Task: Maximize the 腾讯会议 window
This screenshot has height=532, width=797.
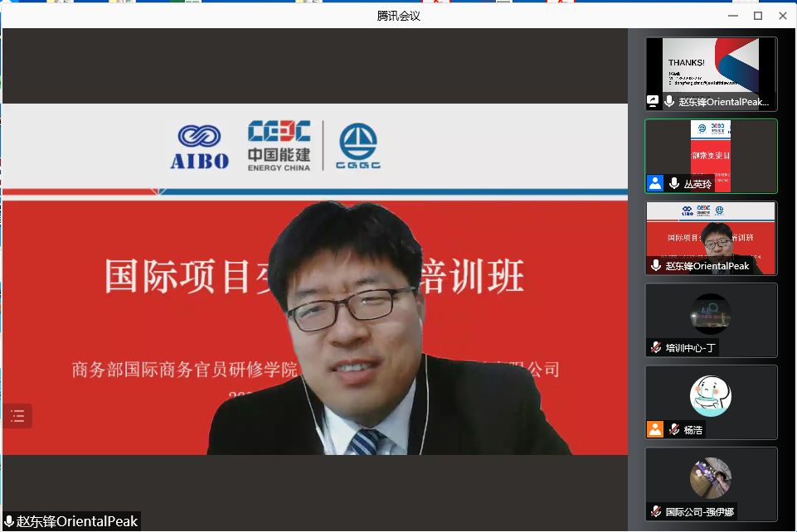Action: 757,16
